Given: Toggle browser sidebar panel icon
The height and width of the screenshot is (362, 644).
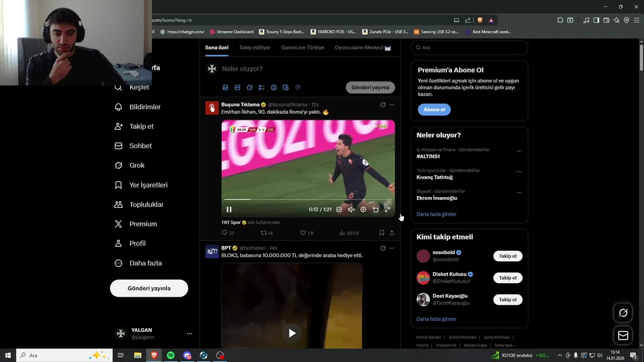Looking at the screenshot, I should [x=596, y=20].
